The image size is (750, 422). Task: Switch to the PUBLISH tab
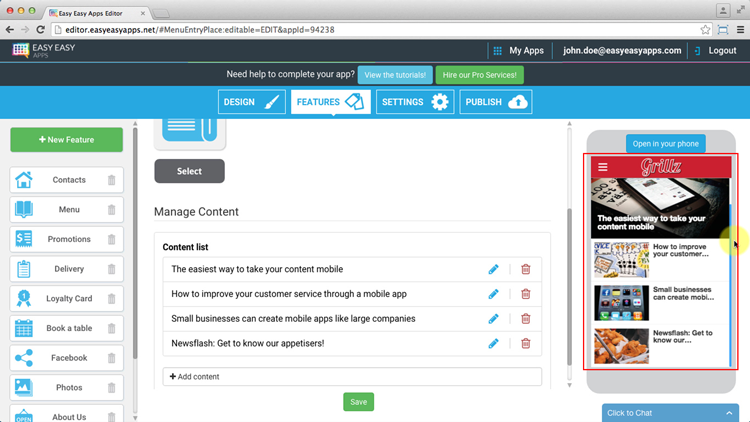(496, 102)
